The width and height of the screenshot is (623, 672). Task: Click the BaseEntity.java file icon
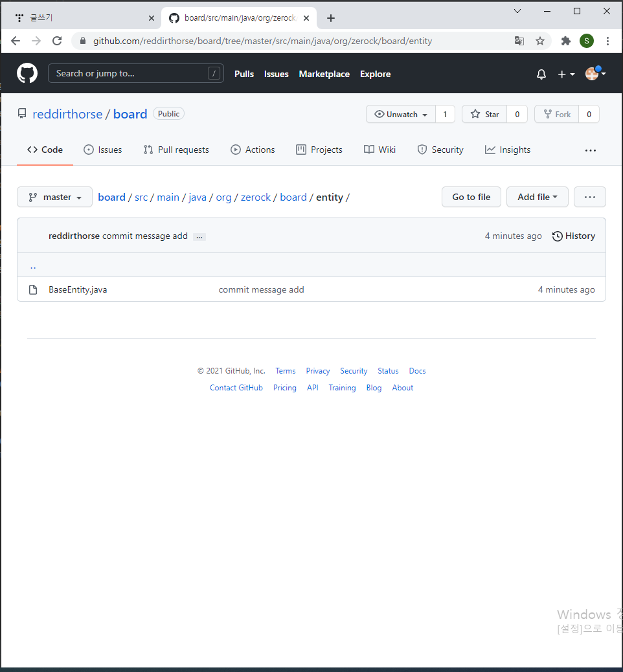[33, 289]
